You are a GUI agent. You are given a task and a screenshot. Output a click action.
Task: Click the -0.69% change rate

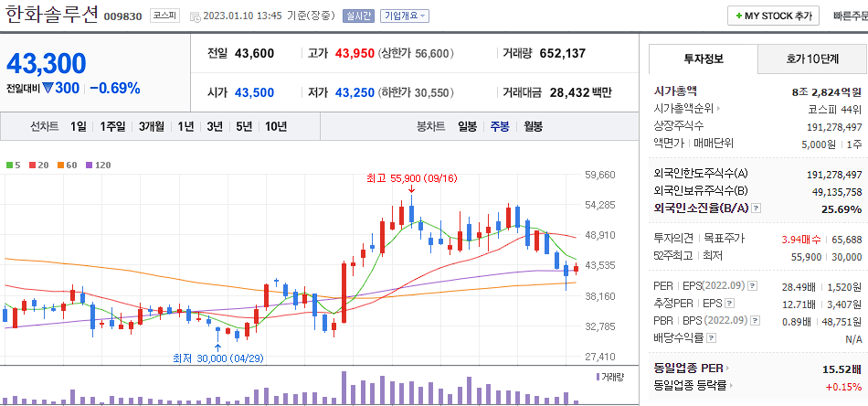[115, 88]
